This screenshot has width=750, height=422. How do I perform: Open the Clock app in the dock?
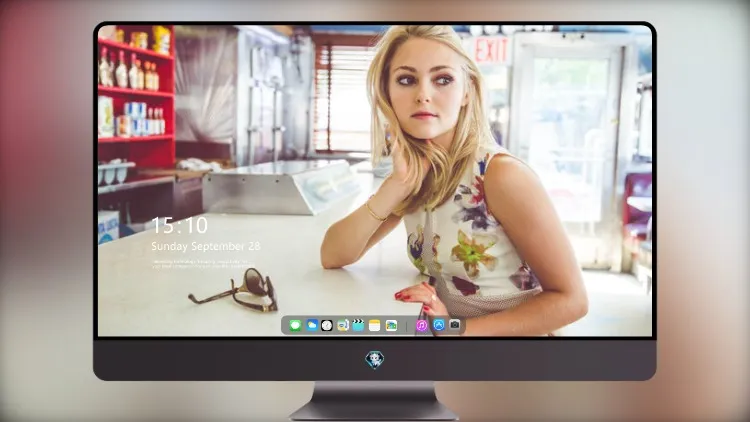tap(327, 325)
